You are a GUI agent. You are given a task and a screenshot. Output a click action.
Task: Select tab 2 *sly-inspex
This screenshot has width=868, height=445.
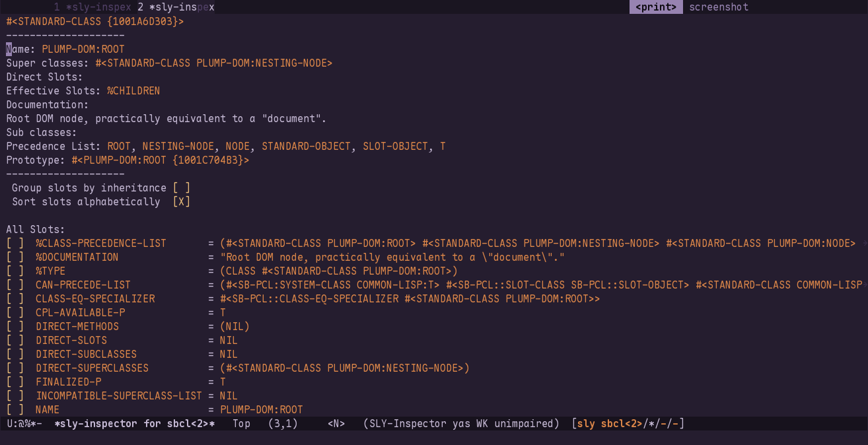[x=176, y=7]
